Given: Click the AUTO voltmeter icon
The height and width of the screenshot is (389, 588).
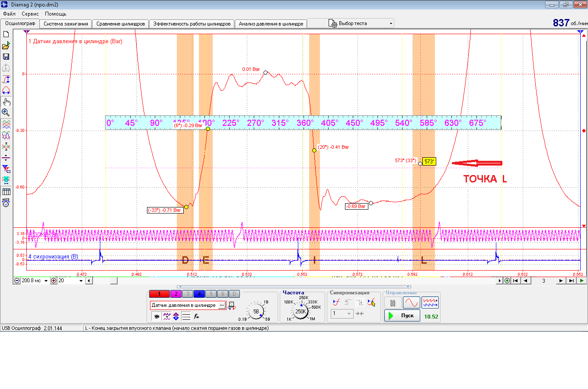Looking at the screenshot, I should click(x=6, y=202).
